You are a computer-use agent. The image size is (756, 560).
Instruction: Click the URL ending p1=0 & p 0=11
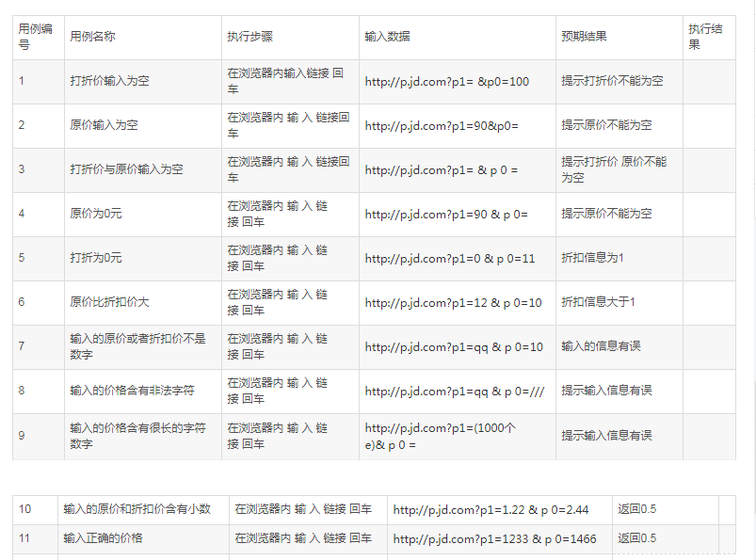[x=450, y=259]
